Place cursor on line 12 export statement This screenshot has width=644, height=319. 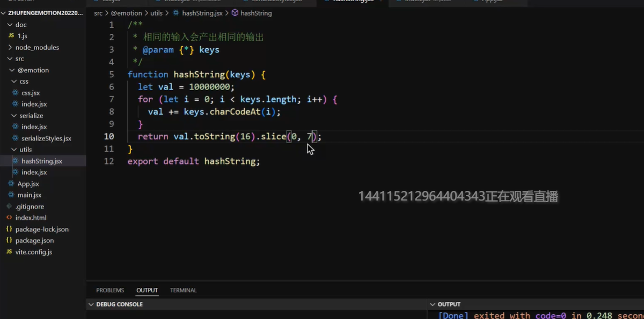coord(193,161)
